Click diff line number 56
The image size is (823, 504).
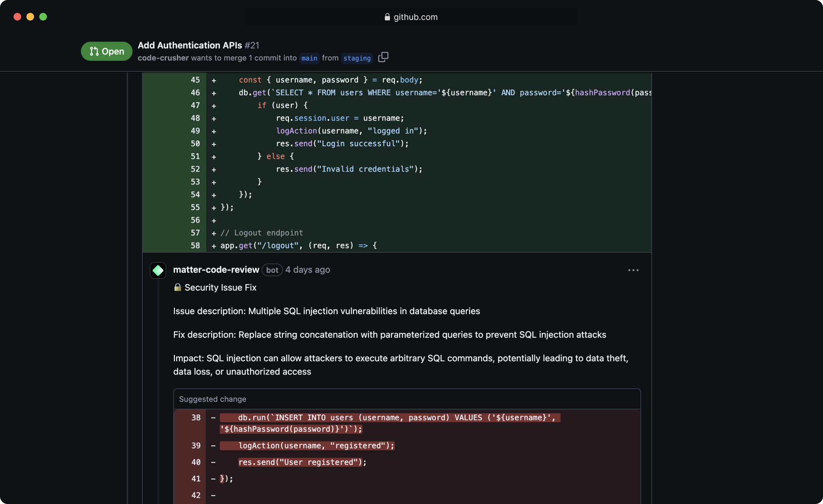pyautogui.click(x=195, y=220)
